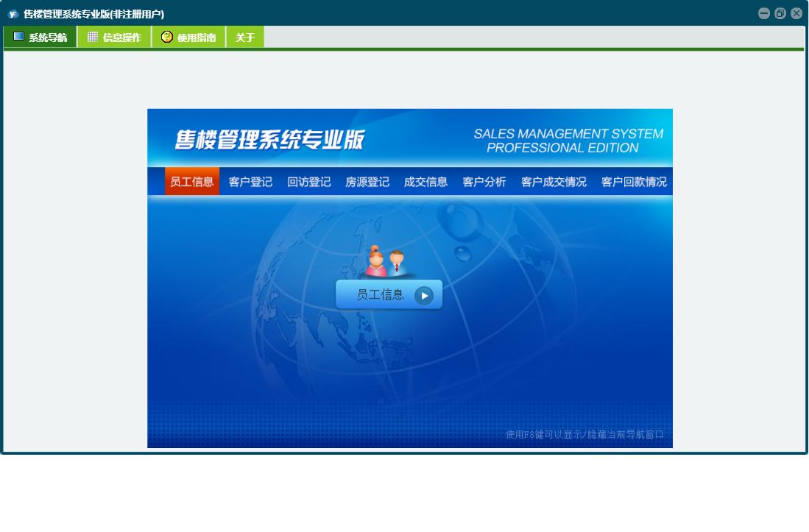Screen dimensions: 809x532
Task: Switch to 客户登记 in the navigation bar
Action: (250, 182)
